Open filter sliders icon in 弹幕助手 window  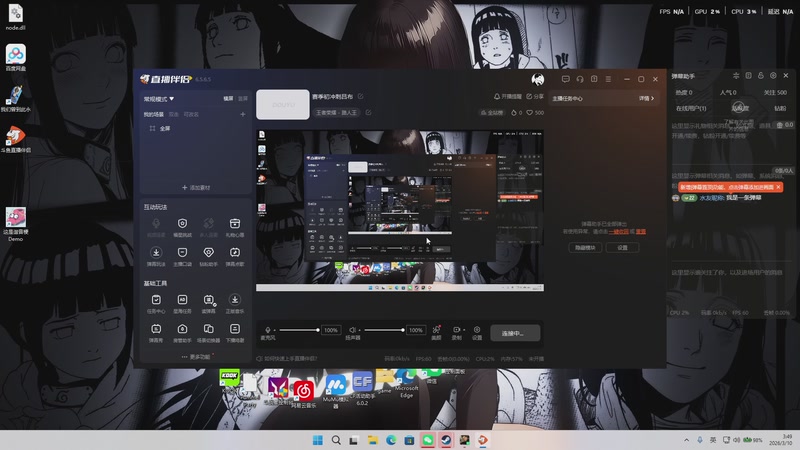736,76
